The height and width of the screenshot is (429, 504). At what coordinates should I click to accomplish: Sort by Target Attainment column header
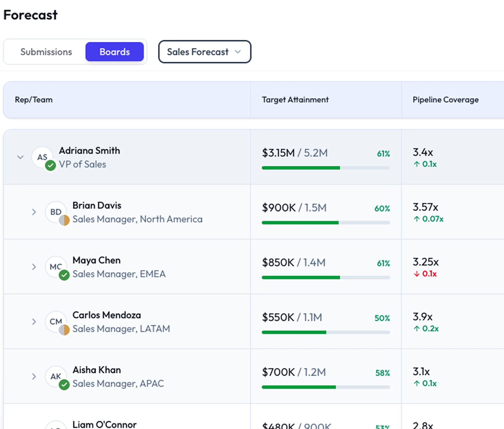(295, 100)
